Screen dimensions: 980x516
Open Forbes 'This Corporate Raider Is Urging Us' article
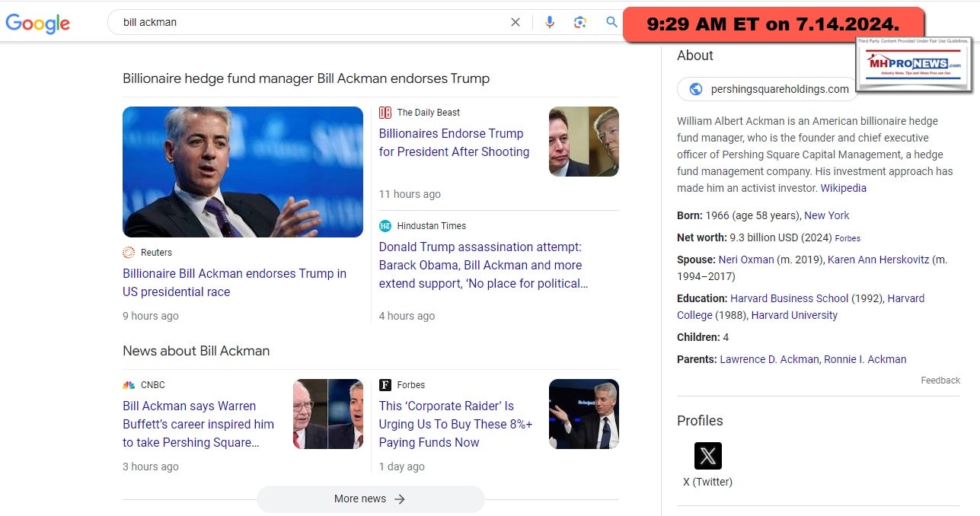tap(455, 424)
